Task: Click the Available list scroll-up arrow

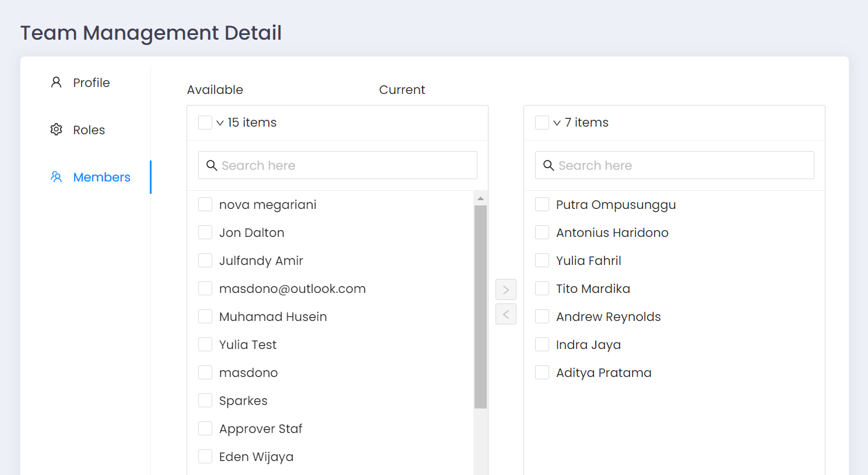Action: pos(480,198)
